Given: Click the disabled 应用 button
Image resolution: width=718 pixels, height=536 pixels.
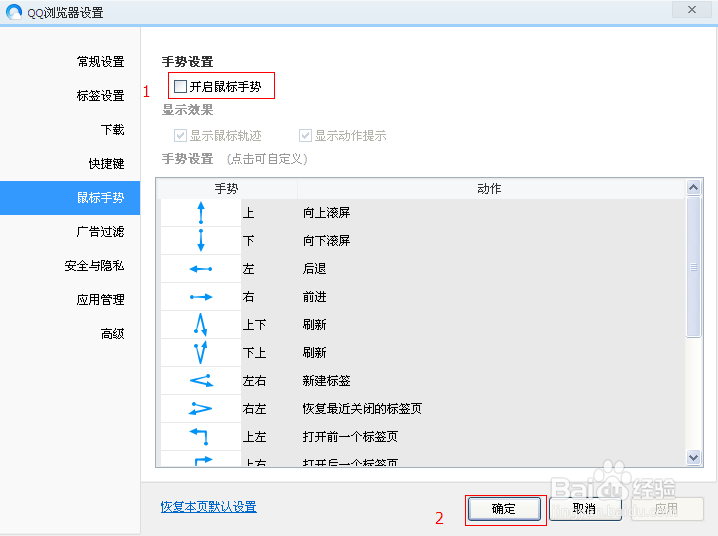Looking at the screenshot, I should point(667,509).
